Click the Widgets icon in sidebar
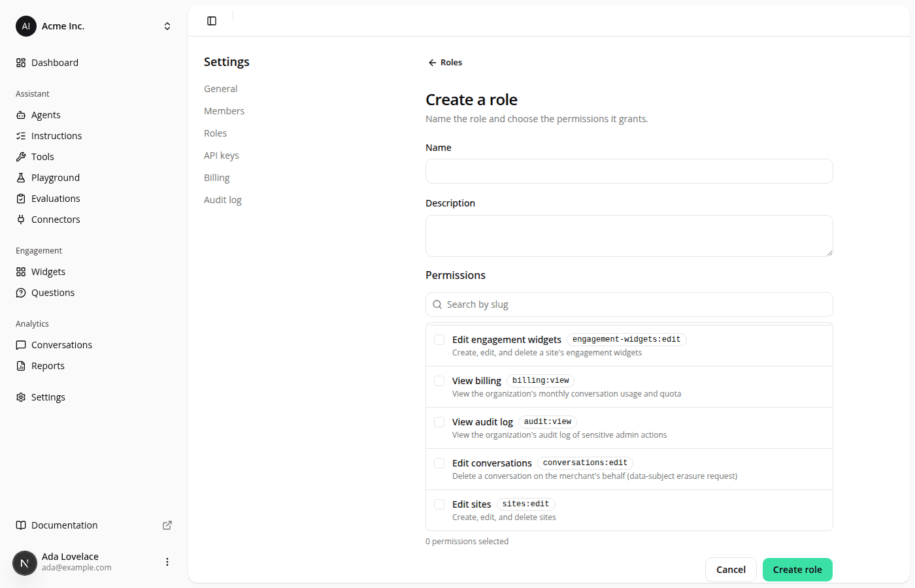915x588 pixels. [x=21, y=272]
